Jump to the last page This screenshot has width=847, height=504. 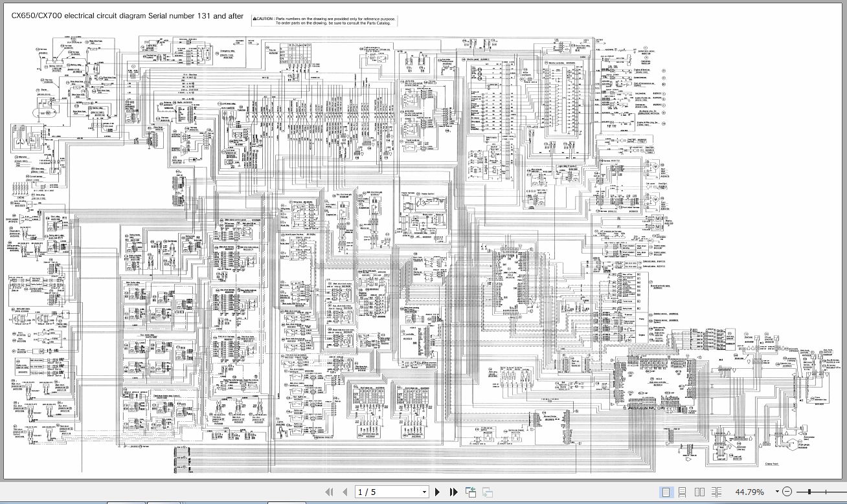click(x=453, y=492)
